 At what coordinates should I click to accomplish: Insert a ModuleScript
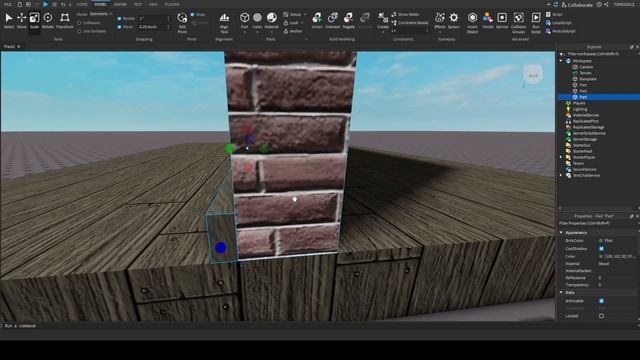(560, 31)
